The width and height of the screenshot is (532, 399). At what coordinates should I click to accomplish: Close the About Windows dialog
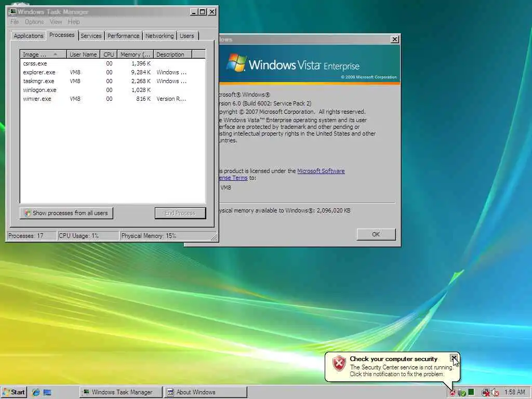(395, 39)
